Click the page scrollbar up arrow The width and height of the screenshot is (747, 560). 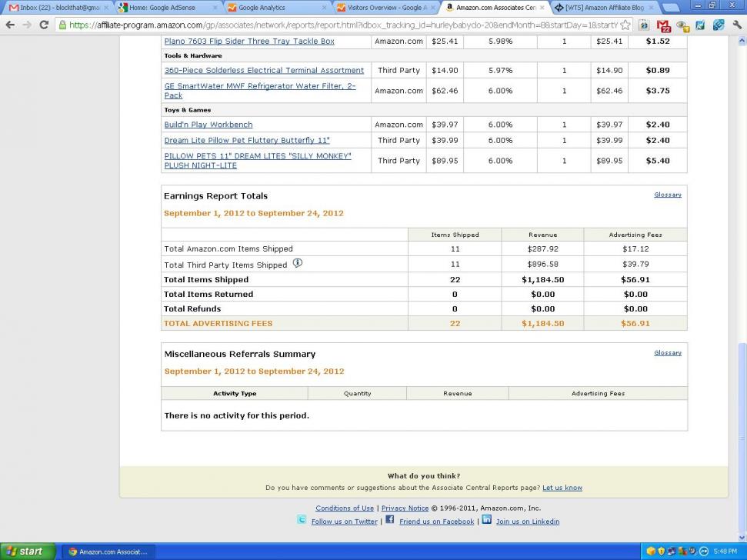pos(742,41)
